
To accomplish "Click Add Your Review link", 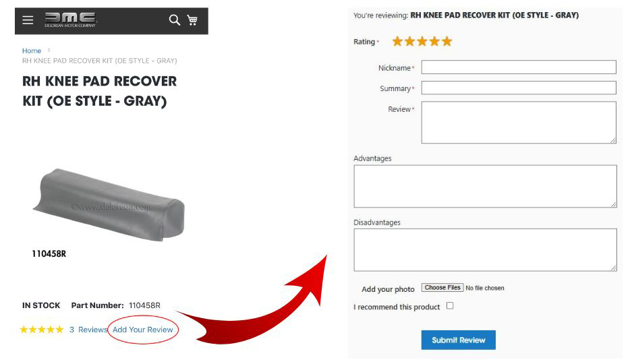I will [x=143, y=330].
